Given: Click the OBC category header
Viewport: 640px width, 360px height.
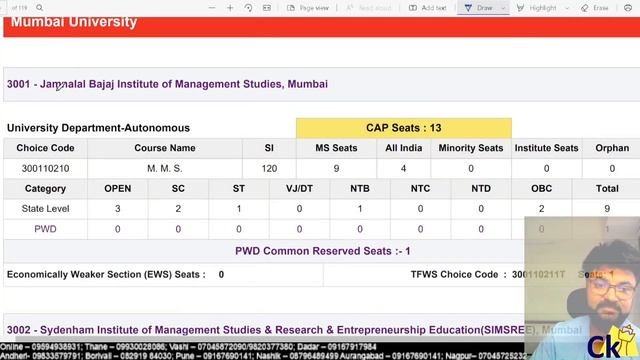Looking at the screenshot, I should (541, 189).
